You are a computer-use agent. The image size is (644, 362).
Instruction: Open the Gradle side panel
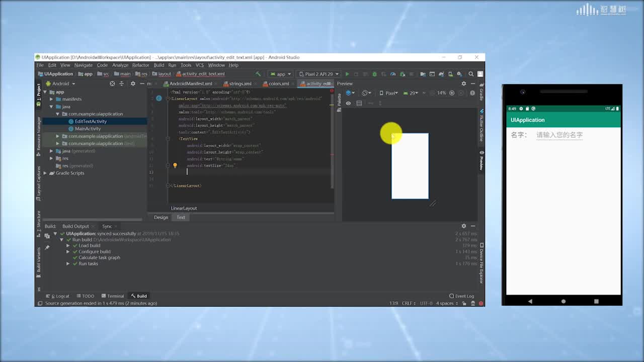[481, 92]
